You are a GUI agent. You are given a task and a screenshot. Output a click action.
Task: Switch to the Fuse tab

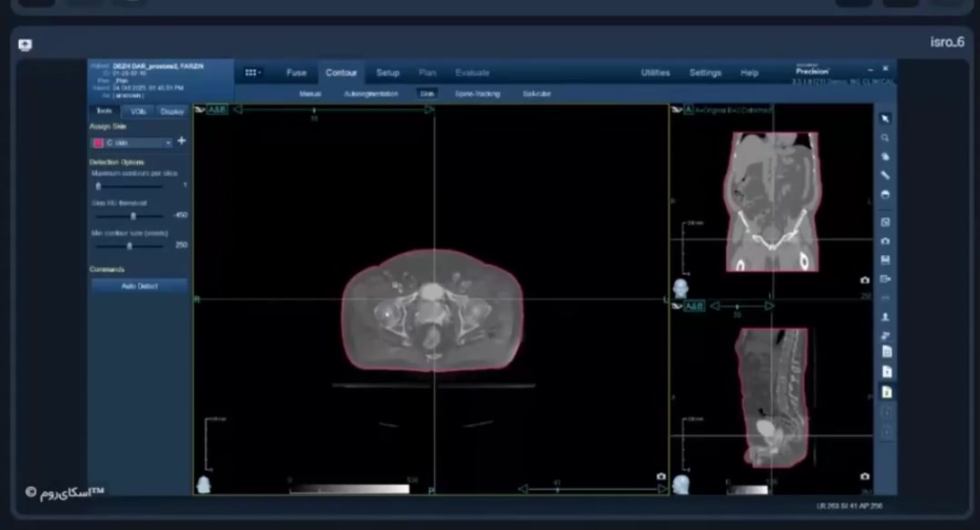click(x=296, y=73)
